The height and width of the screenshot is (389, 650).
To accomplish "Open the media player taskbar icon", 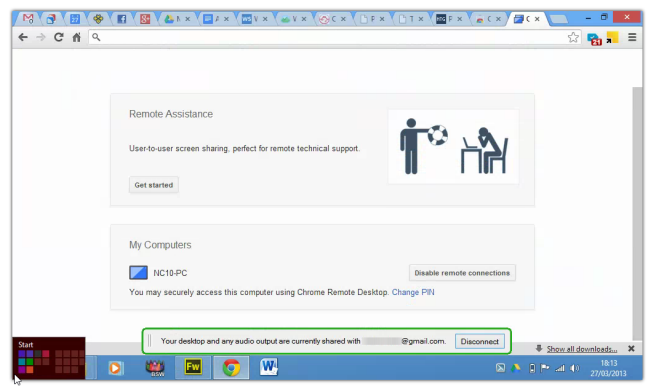I will 115,368.
